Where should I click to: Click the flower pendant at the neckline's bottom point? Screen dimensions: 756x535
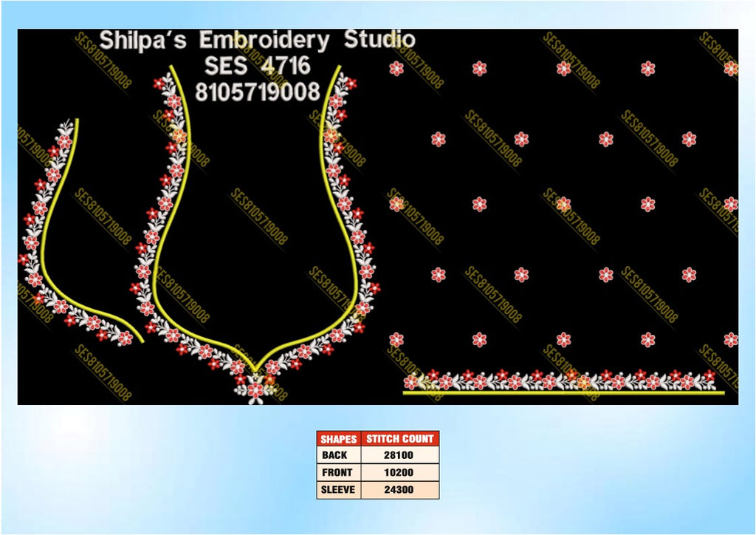(255, 389)
